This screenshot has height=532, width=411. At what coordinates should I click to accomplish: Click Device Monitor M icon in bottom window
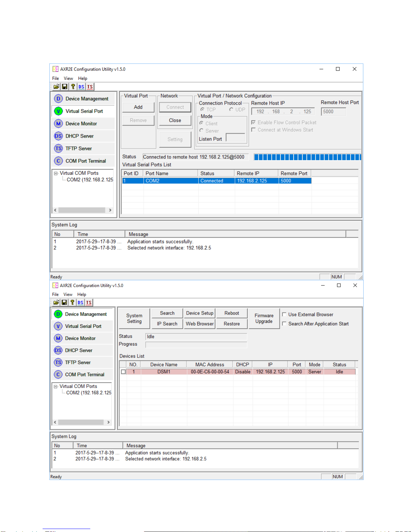click(x=58, y=338)
